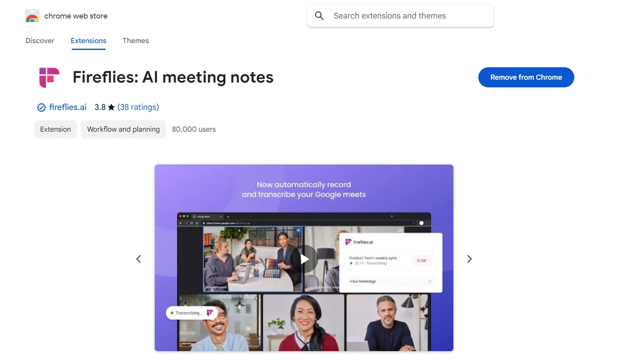This screenshot has height=364, width=619.
Task: Click the Chrome Web Store logo icon
Action: tap(32, 16)
